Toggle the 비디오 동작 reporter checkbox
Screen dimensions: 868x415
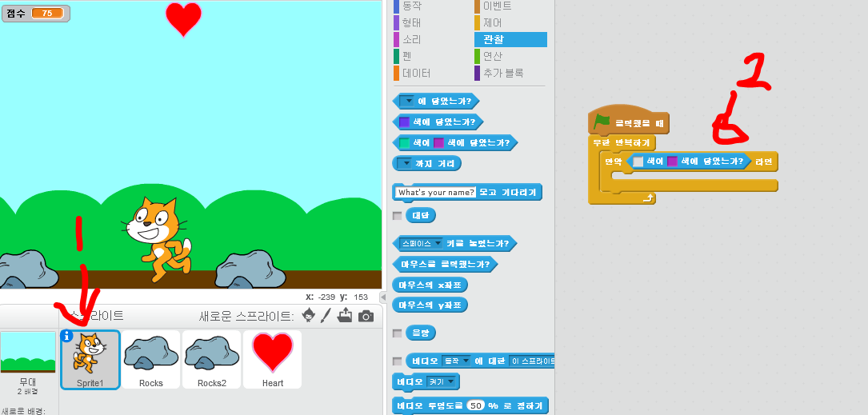pyautogui.click(x=397, y=361)
